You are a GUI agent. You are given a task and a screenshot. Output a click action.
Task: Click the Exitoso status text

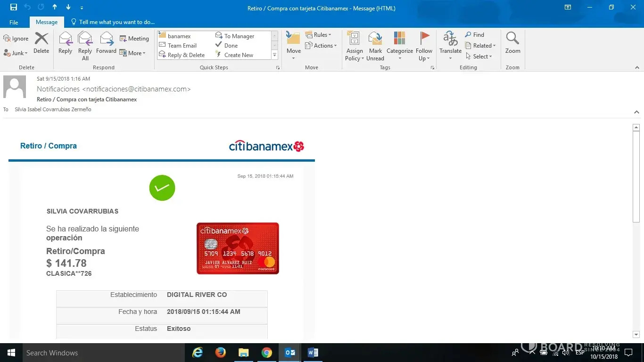(x=179, y=329)
